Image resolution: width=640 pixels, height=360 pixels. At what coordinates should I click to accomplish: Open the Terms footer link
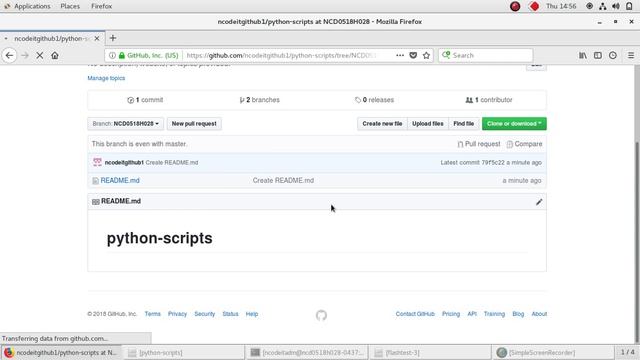(x=152, y=314)
